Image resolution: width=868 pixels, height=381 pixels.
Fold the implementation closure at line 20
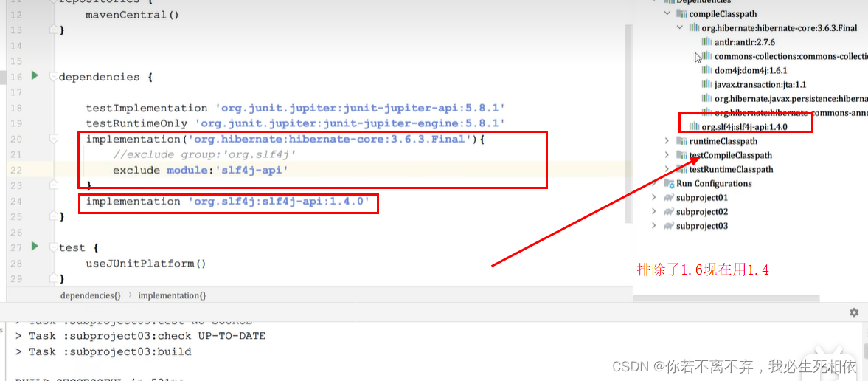point(54,139)
